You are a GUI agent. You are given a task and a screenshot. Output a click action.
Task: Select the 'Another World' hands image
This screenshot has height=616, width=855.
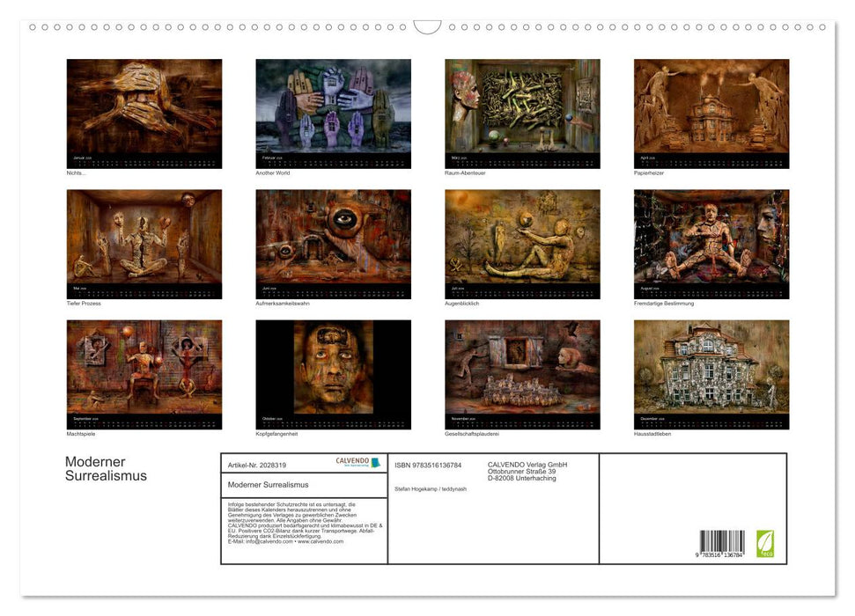(333, 108)
